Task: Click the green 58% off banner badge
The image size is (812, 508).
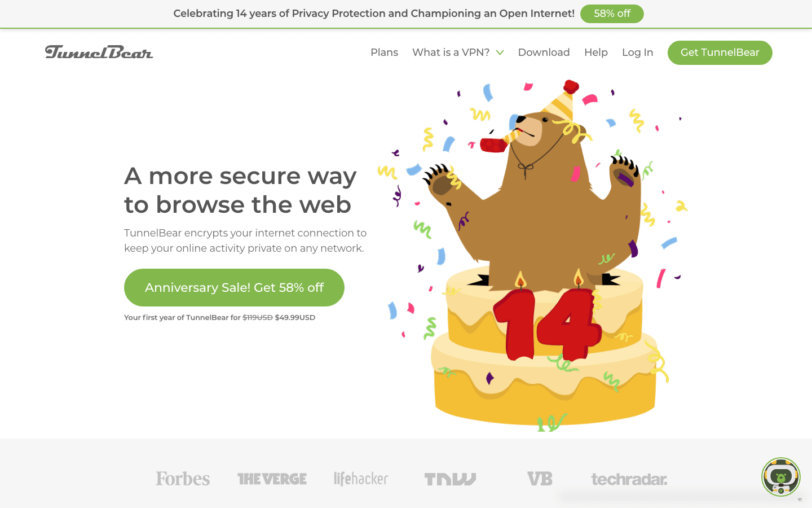Action: tap(612, 14)
